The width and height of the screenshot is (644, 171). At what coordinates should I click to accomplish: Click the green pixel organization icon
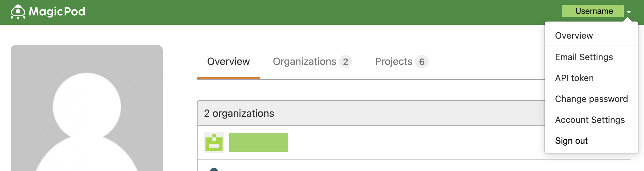214,142
